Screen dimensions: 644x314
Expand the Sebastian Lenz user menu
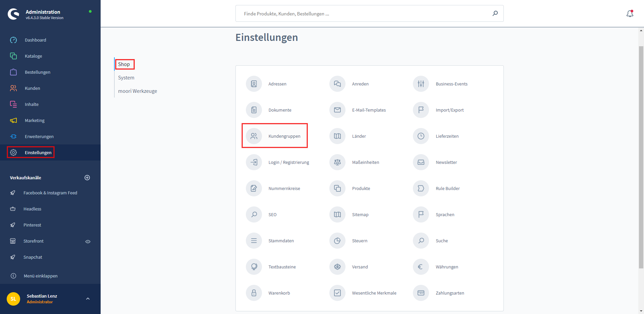88,299
